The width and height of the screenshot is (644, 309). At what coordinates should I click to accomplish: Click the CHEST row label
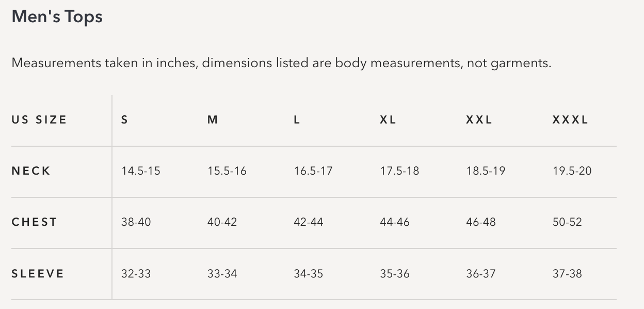34,222
